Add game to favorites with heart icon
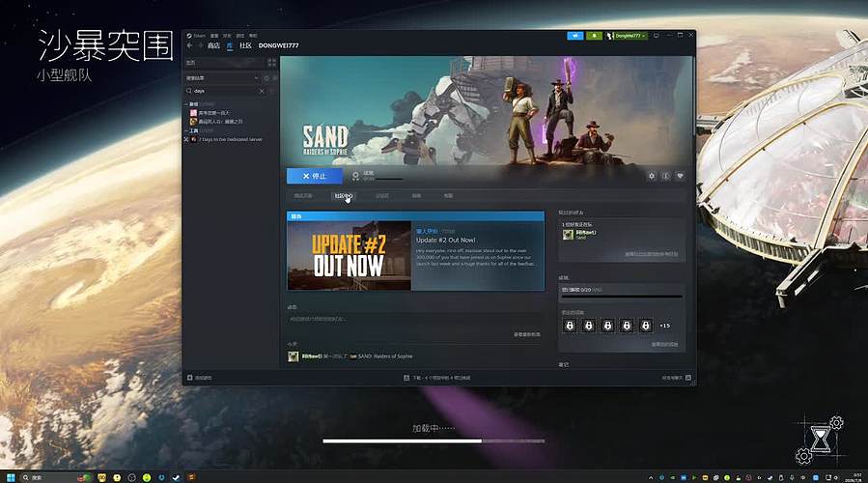 tap(681, 176)
